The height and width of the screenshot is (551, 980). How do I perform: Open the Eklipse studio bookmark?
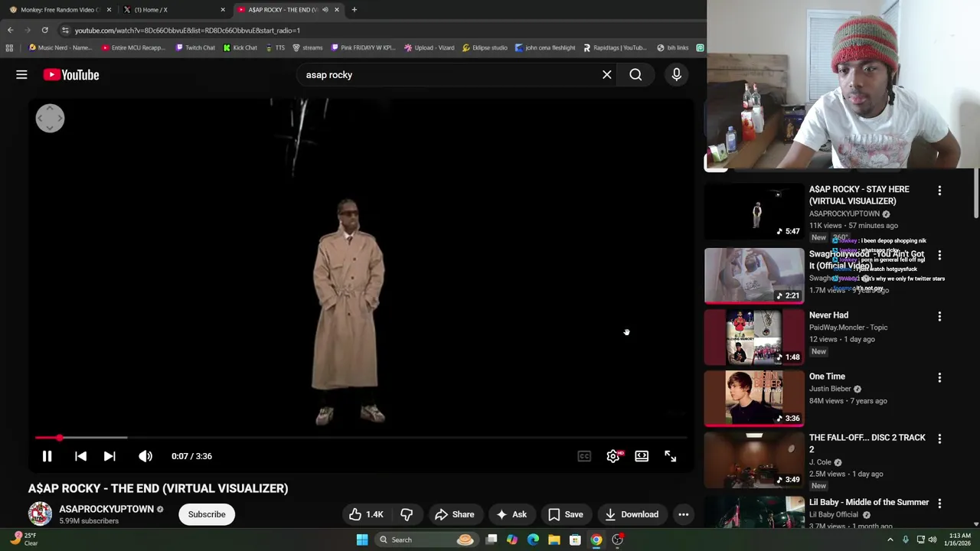click(x=485, y=47)
